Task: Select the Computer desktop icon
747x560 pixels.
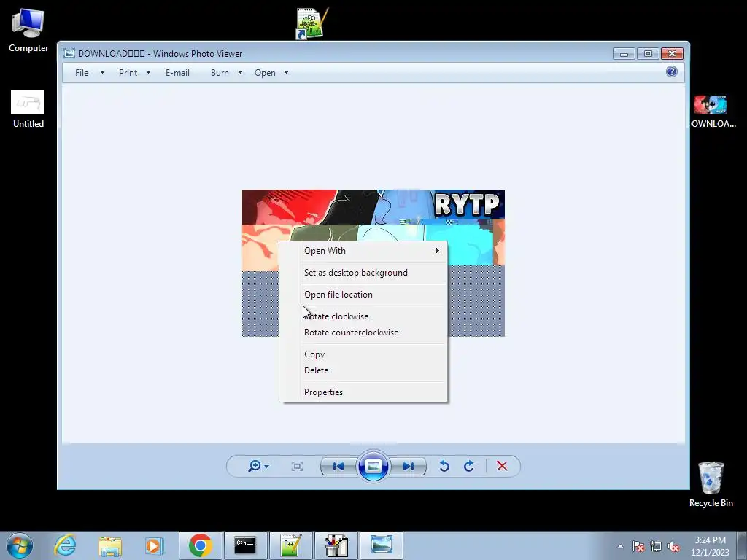Action: point(28,31)
